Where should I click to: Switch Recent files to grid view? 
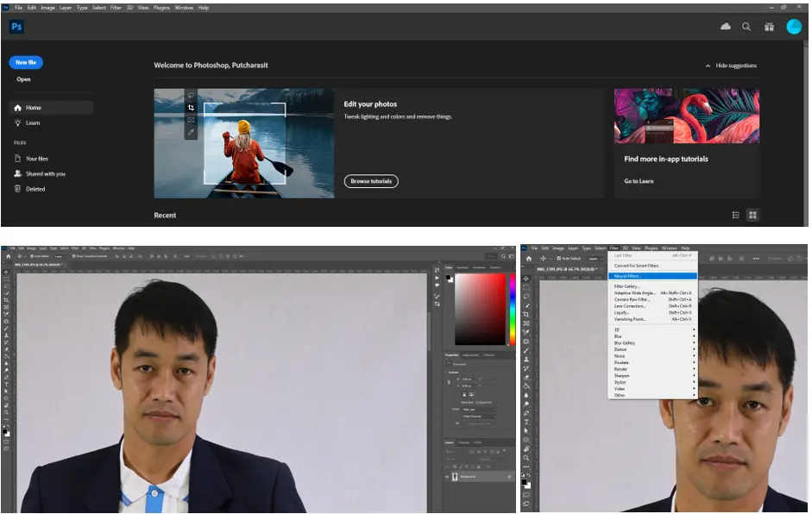pyautogui.click(x=752, y=215)
